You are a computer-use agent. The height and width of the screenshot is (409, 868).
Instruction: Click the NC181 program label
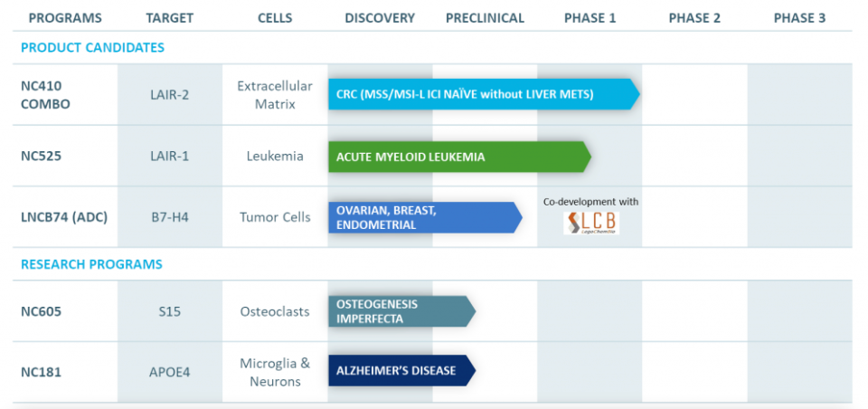[x=41, y=371]
